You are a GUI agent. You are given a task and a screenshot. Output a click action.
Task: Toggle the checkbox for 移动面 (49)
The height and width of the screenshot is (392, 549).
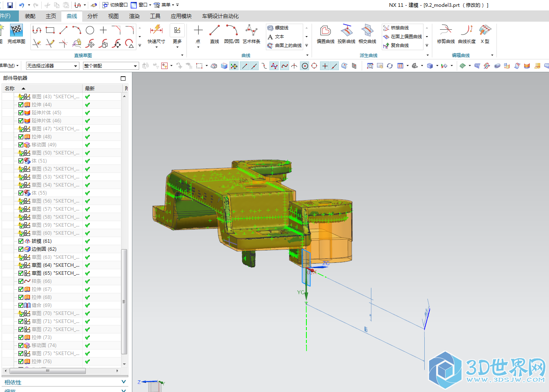pyautogui.click(x=21, y=145)
